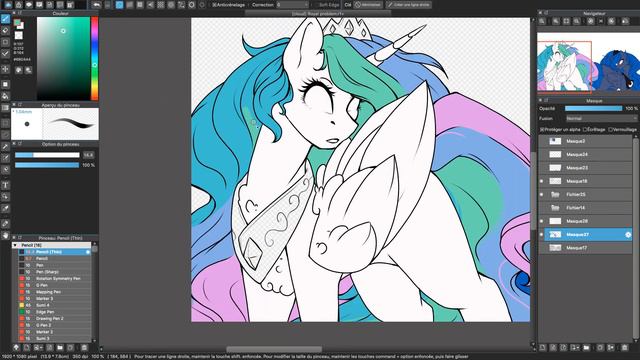Click Navigator flip horizontal icon
640x360 pixels.
[625, 21]
